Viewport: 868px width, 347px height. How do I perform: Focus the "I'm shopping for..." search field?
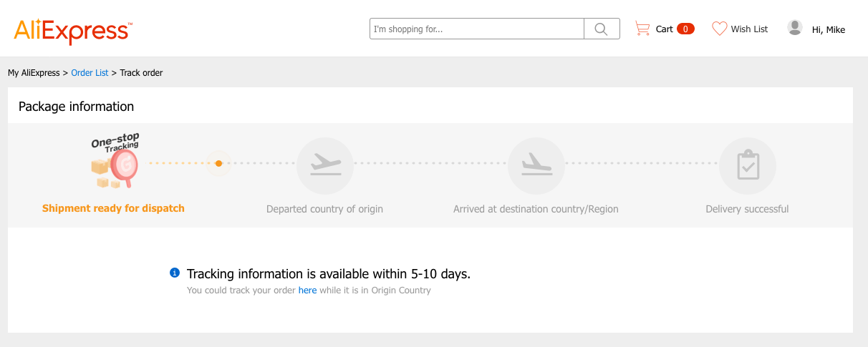pyautogui.click(x=477, y=29)
